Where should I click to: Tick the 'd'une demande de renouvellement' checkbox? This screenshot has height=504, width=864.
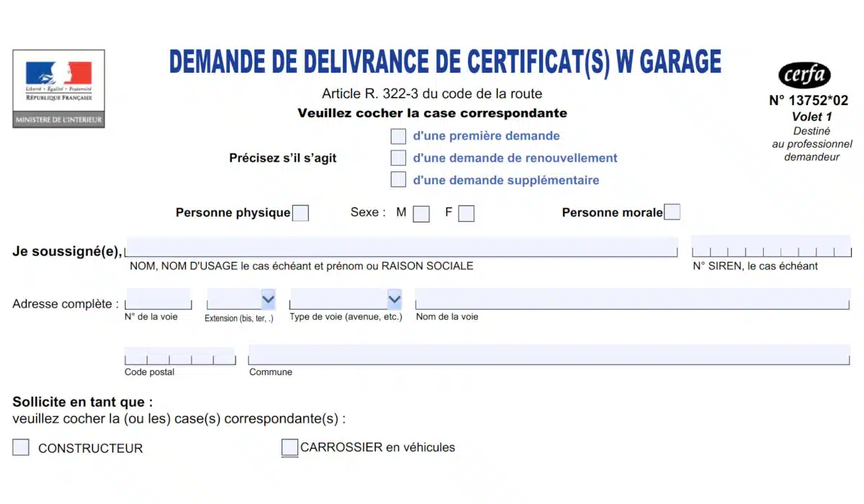(x=398, y=158)
